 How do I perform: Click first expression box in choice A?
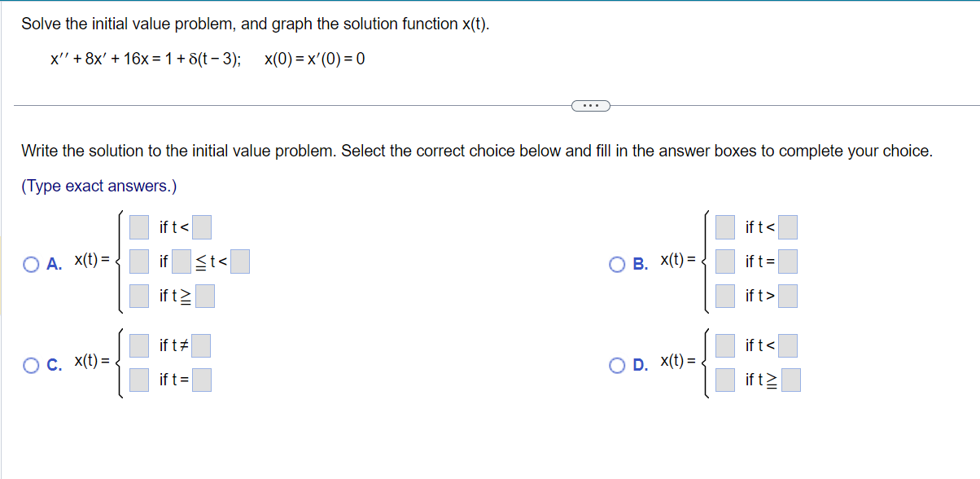[x=139, y=226]
